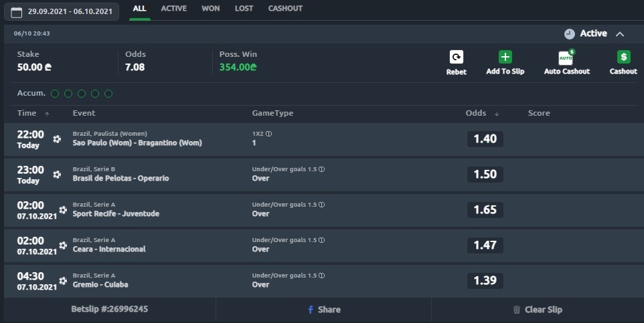
Task: Switch to the CASHOUT tab
Action: tap(285, 8)
